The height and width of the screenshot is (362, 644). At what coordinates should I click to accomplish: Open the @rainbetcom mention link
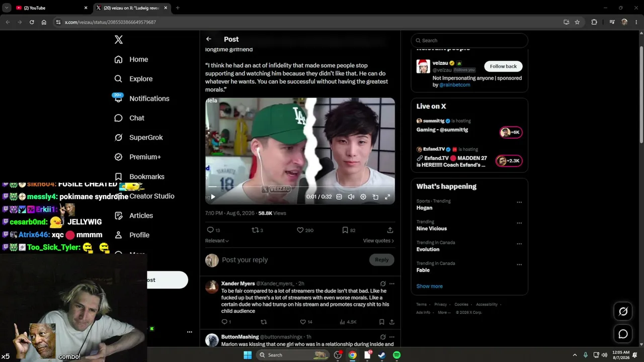(x=454, y=85)
